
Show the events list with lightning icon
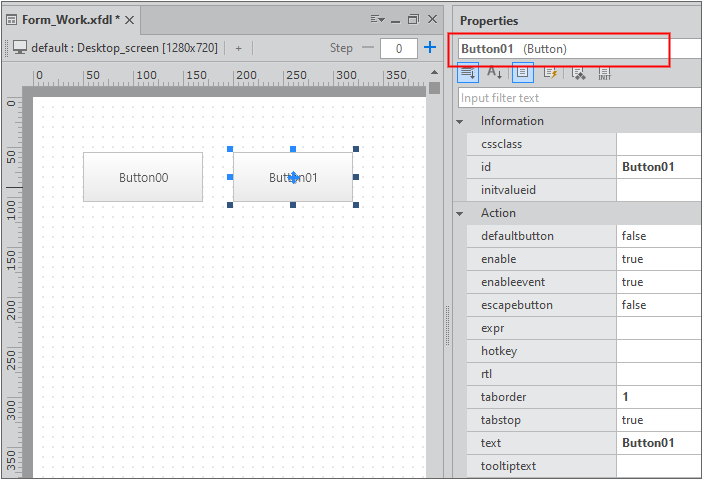click(x=550, y=73)
